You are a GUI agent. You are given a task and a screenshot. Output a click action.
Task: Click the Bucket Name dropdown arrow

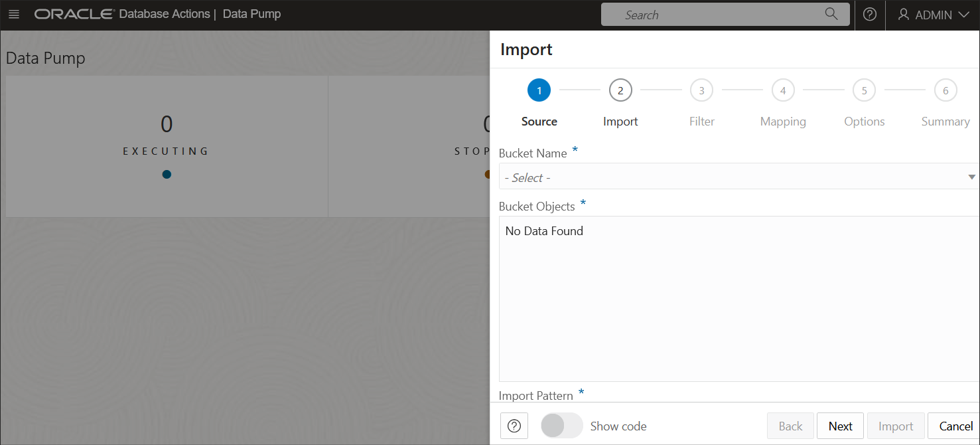pyautogui.click(x=971, y=177)
